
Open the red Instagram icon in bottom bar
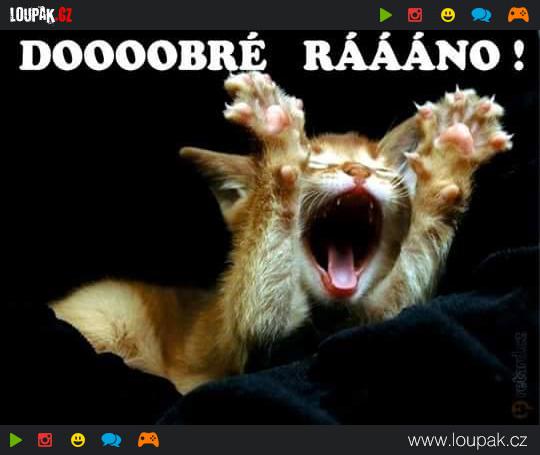pos(45,440)
